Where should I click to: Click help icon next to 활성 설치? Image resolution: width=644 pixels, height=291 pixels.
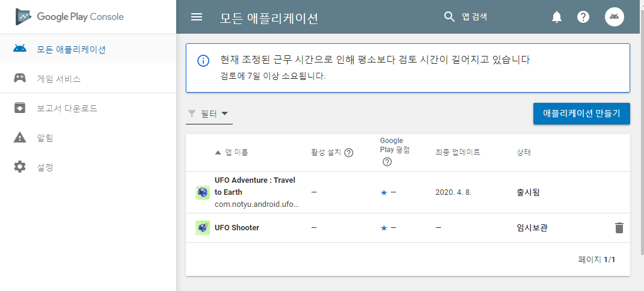[x=349, y=153]
